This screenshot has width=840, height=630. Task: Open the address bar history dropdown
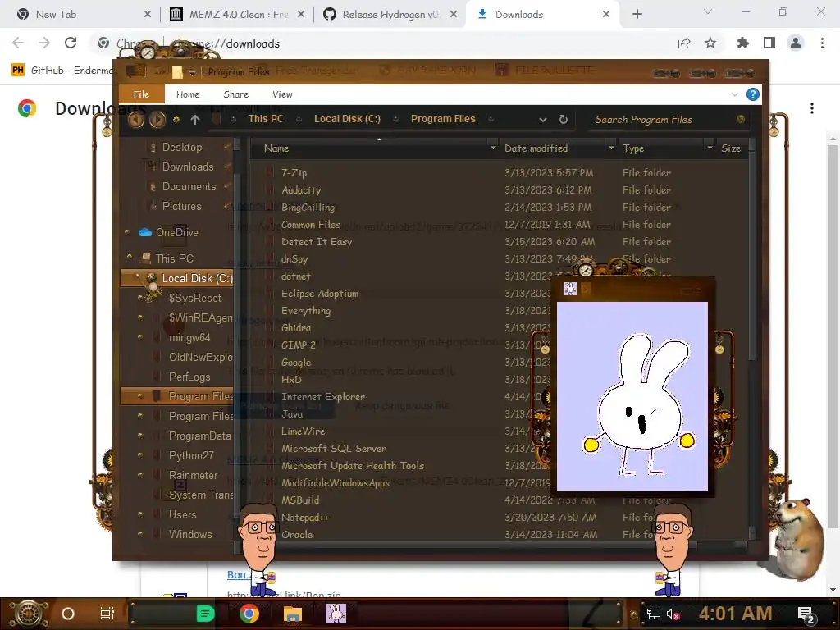coord(543,120)
